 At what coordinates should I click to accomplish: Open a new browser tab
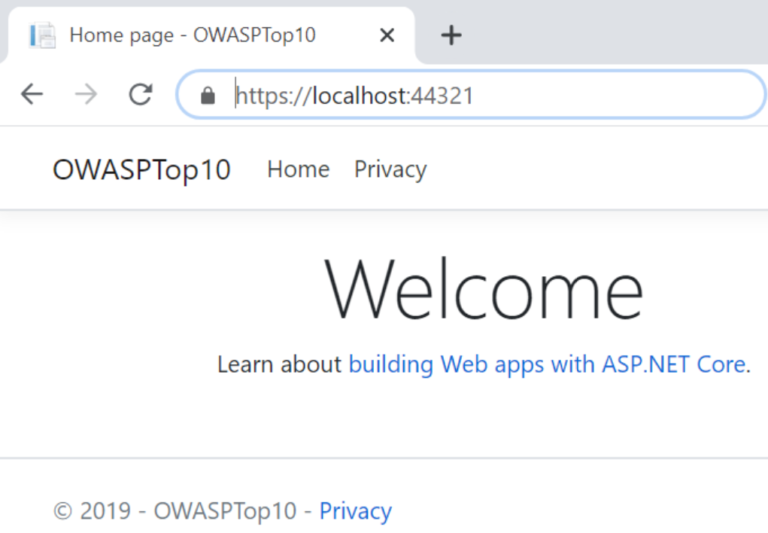451,35
